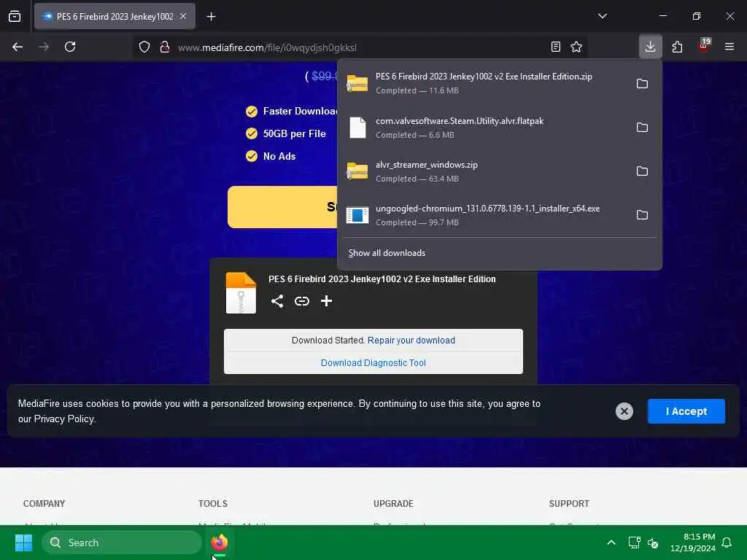Viewport: 747px width, 560px height.
Task: Close the downloads panel via toolbar download icon
Action: pos(650,47)
